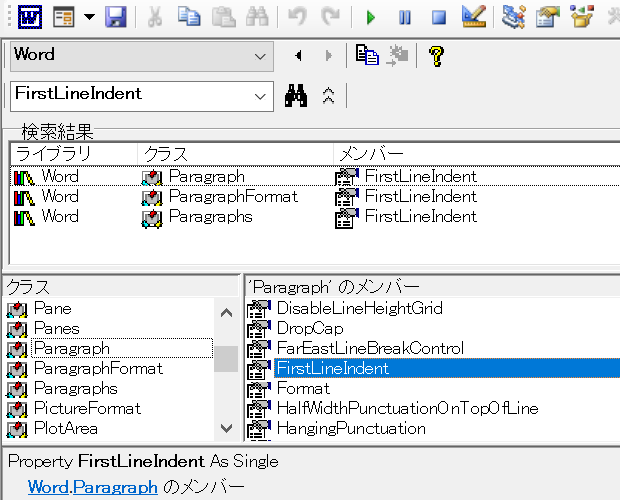
Task: Select the PictureFormat class
Action: point(87,408)
